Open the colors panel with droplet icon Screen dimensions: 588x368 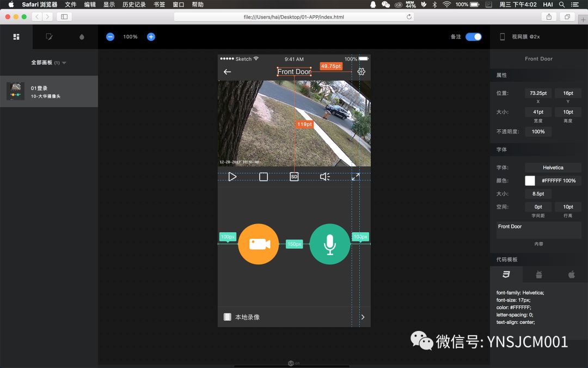pos(81,37)
